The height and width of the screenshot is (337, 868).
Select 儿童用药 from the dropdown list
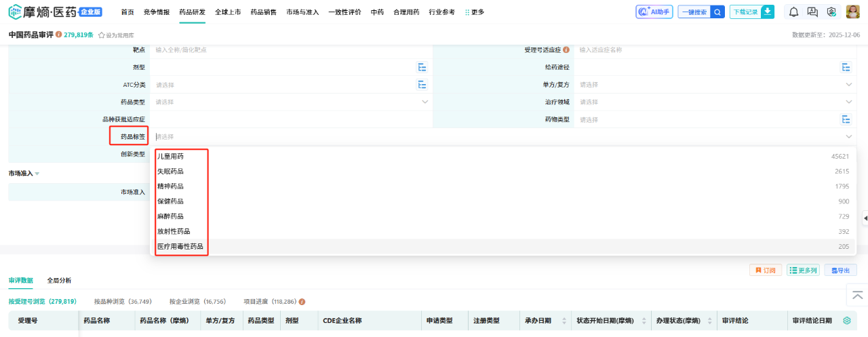click(x=171, y=156)
